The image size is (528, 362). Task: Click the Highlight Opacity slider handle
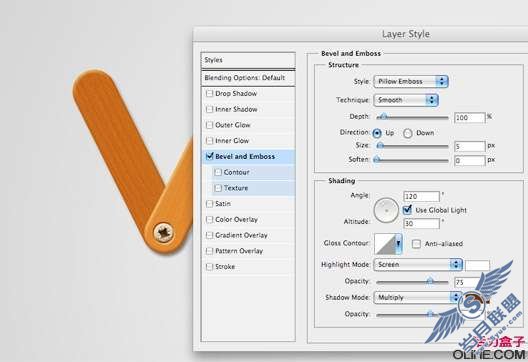pyautogui.click(x=430, y=281)
